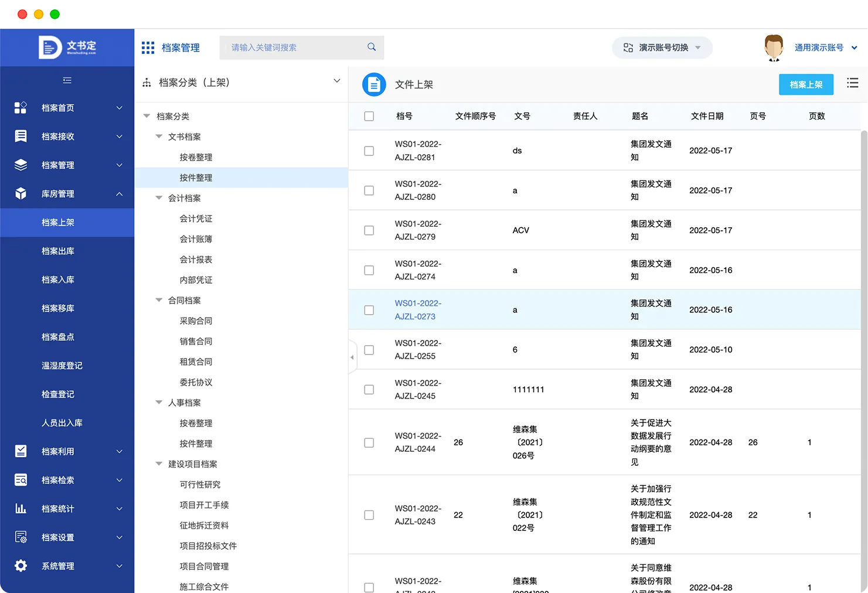Expand the 档案接收 chevron
868x593 pixels.
(x=120, y=137)
